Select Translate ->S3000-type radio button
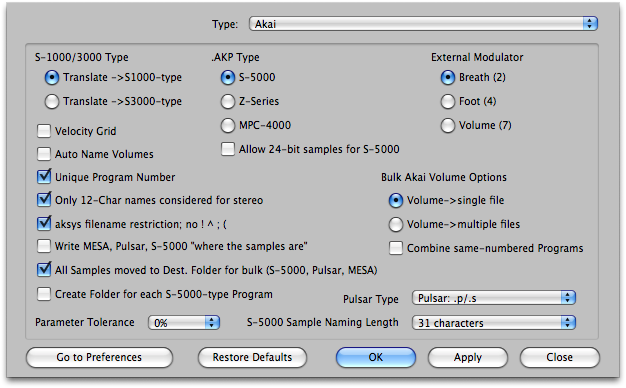626x388 pixels. [52, 101]
